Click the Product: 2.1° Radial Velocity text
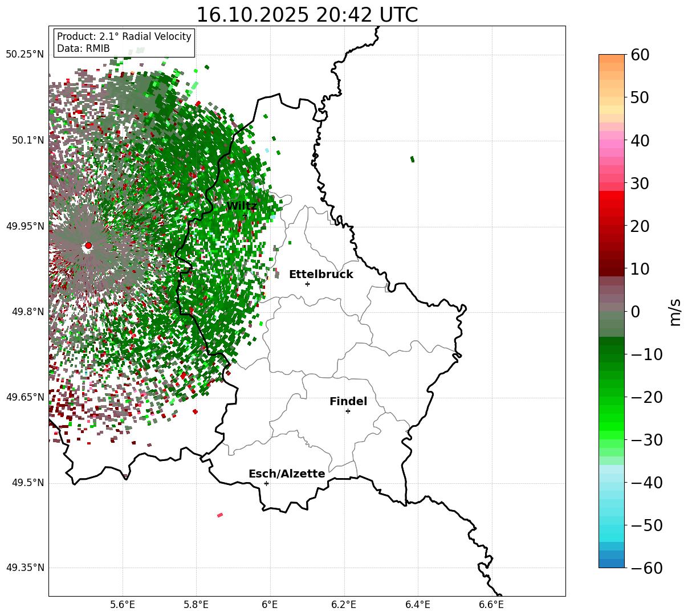Image resolution: width=688 pixels, height=616 pixels. coord(124,36)
